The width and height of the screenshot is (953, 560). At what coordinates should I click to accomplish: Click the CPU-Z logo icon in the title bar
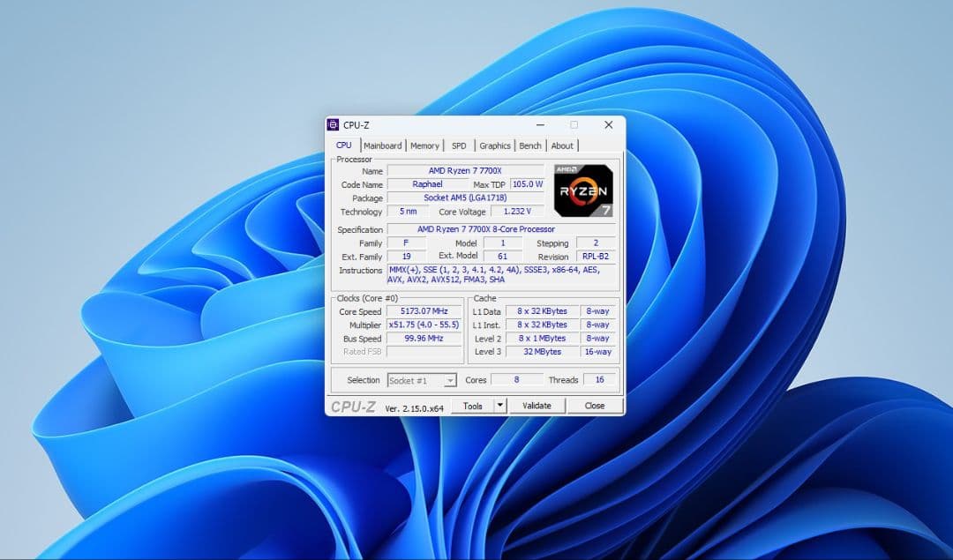[334, 124]
